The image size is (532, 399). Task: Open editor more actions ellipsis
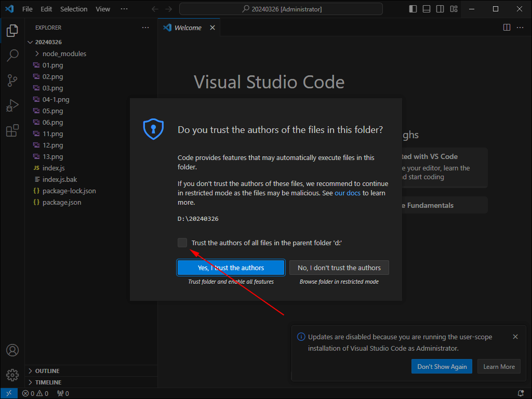click(520, 28)
